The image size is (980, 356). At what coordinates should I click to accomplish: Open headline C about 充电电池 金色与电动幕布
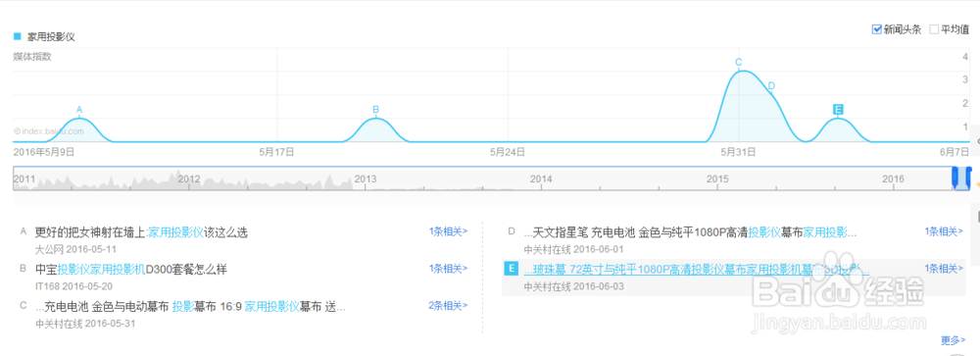(x=190, y=307)
